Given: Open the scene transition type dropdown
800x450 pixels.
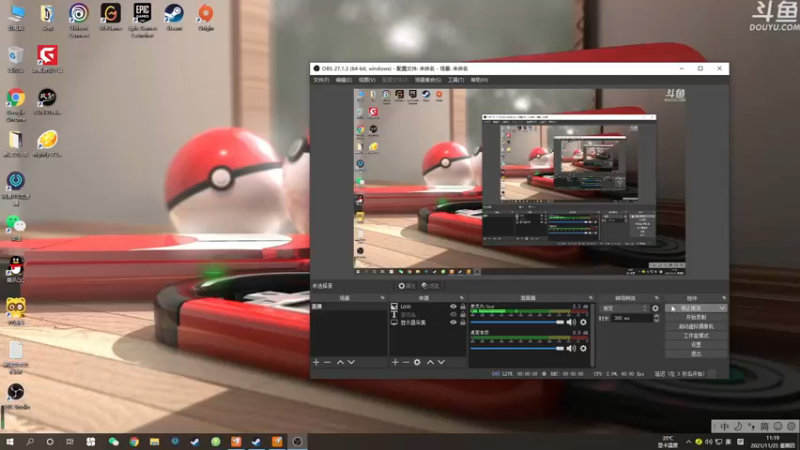Looking at the screenshot, I should pyautogui.click(x=625, y=308).
